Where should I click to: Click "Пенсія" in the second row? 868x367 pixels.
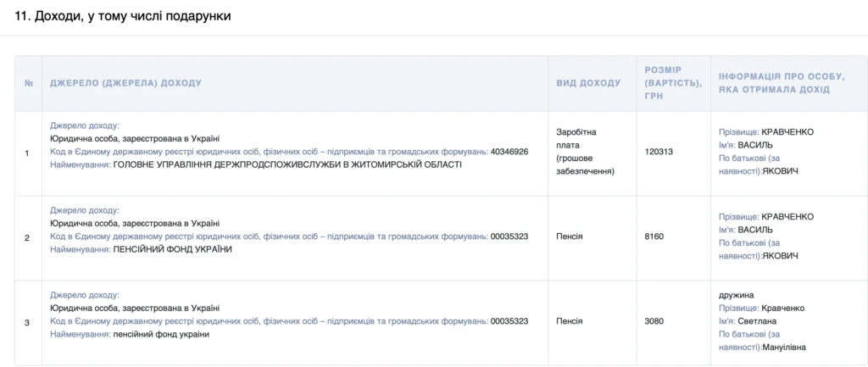click(569, 236)
